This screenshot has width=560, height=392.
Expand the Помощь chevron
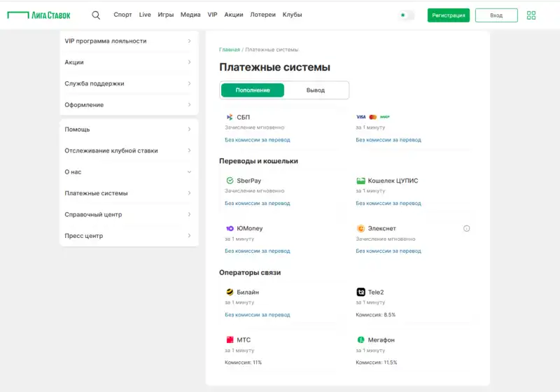point(189,129)
